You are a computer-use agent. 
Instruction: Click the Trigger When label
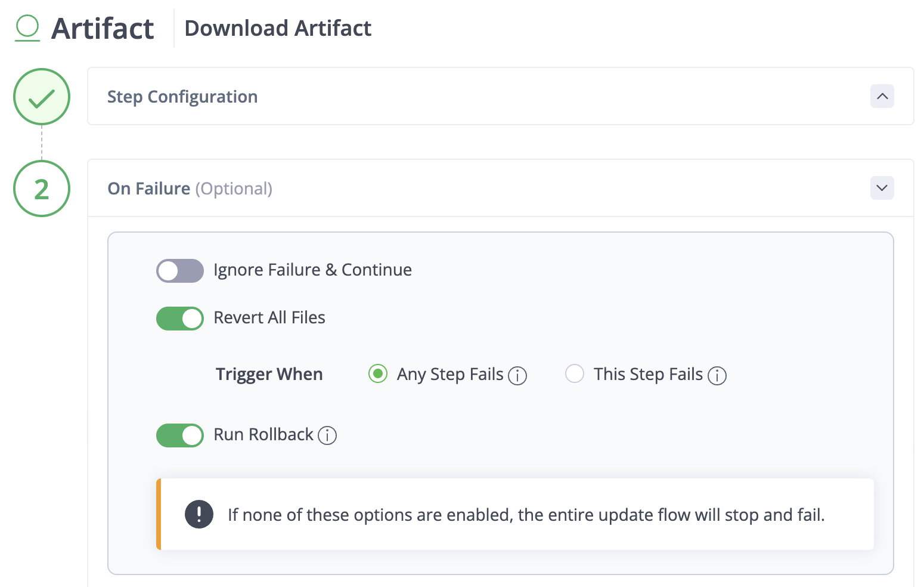point(269,374)
